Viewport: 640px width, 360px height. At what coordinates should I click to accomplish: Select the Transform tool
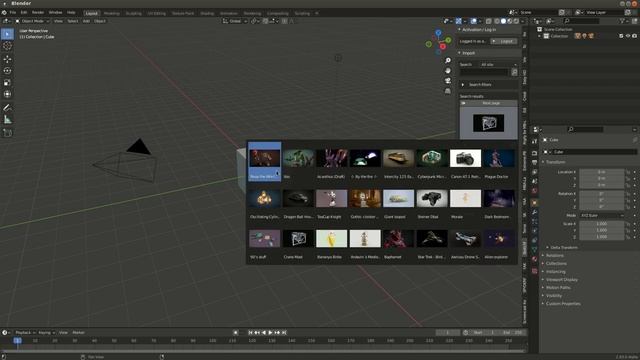(x=7, y=94)
